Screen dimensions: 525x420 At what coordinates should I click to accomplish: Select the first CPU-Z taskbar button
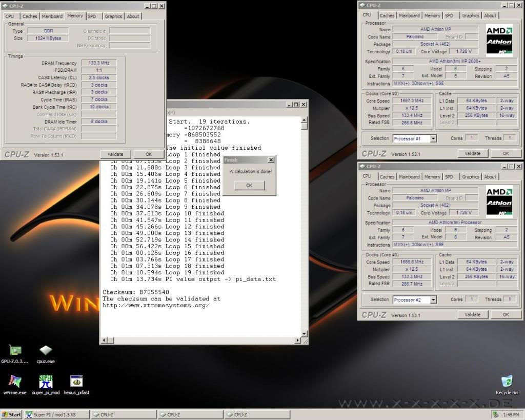coord(124,415)
